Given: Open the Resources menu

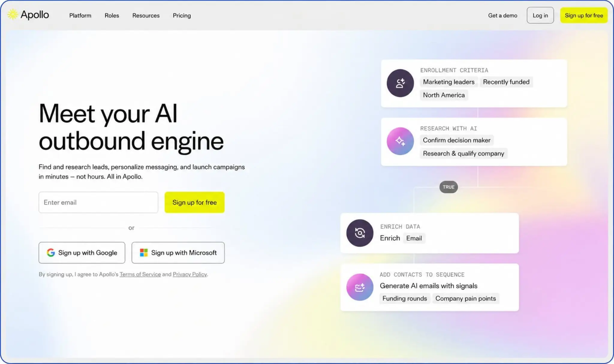Looking at the screenshot, I should pyautogui.click(x=146, y=15).
